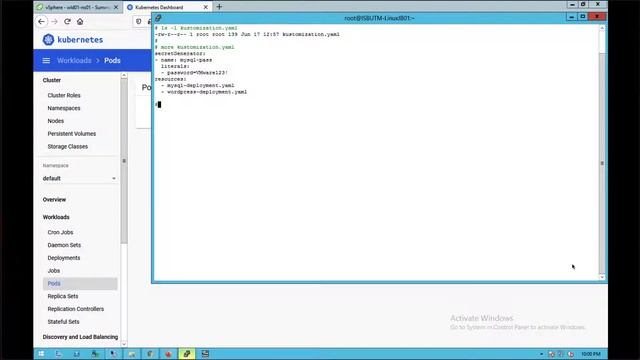The width and height of the screenshot is (640, 360).
Task: Click the browser forward arrow button
Action: [54, 22]
